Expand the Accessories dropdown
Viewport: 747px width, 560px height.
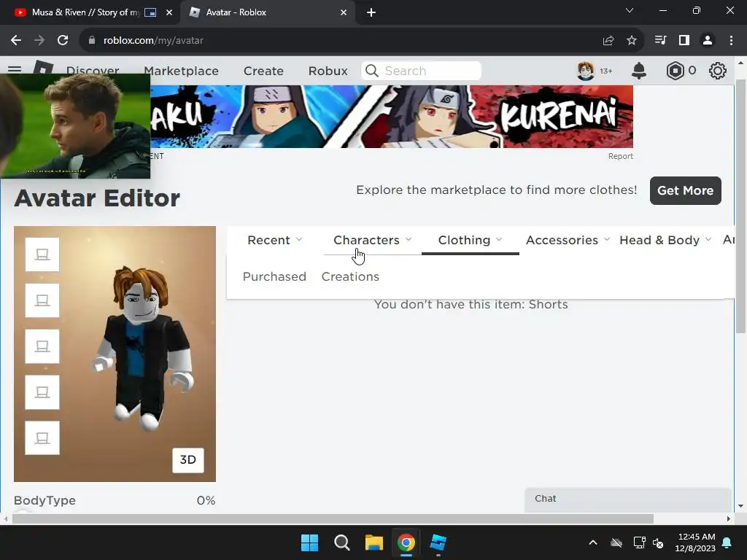[x=568, y=240]
